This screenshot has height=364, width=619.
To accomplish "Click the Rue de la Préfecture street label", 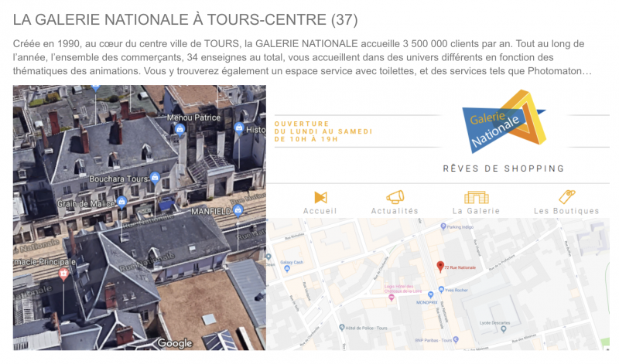I will [x=501, y=263].
